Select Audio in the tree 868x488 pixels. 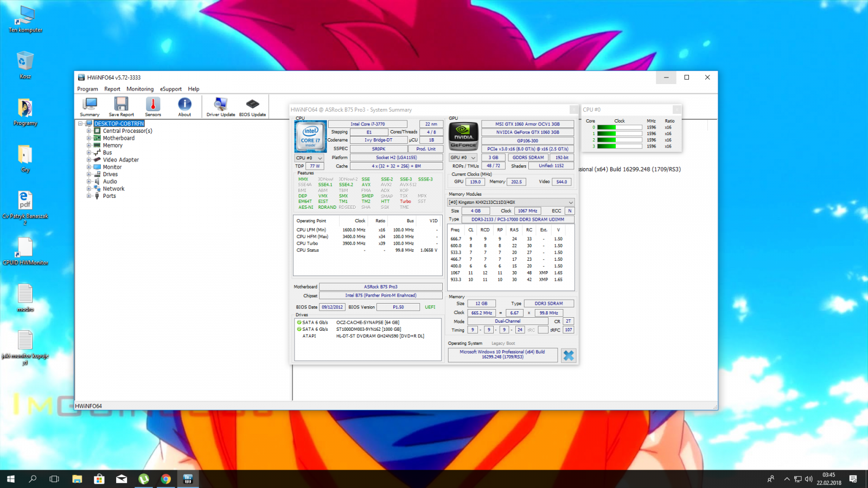point(110,182)
